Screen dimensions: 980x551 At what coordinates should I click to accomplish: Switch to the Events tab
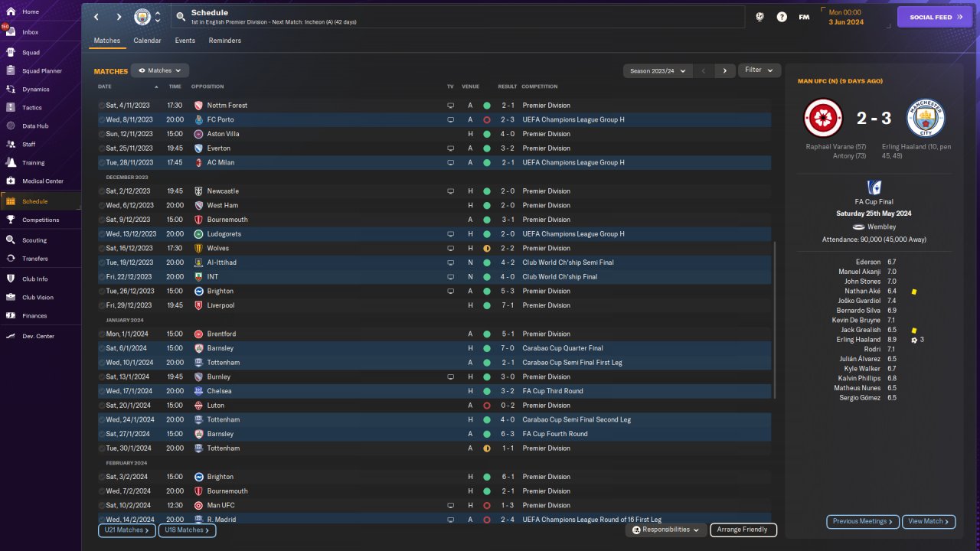click(185, 41)
